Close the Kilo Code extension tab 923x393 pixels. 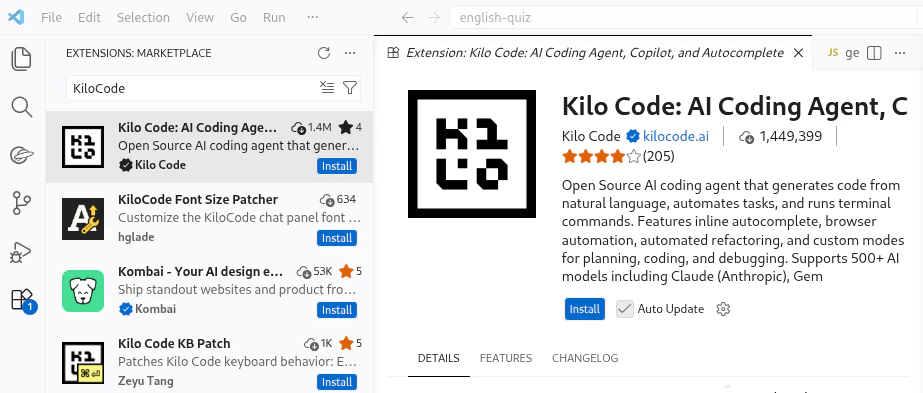point(798,53)
